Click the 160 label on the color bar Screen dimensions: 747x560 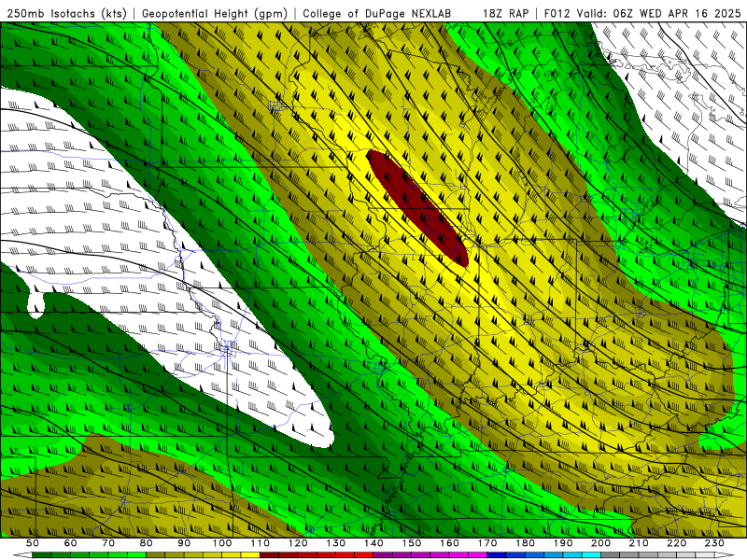tap(450, 543)
